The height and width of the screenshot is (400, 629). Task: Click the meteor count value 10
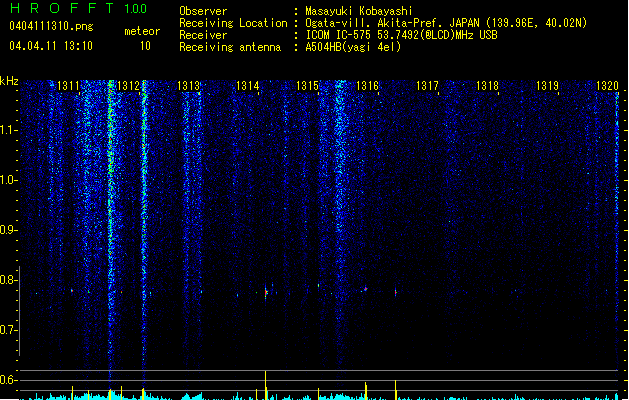tap(145, 46)
